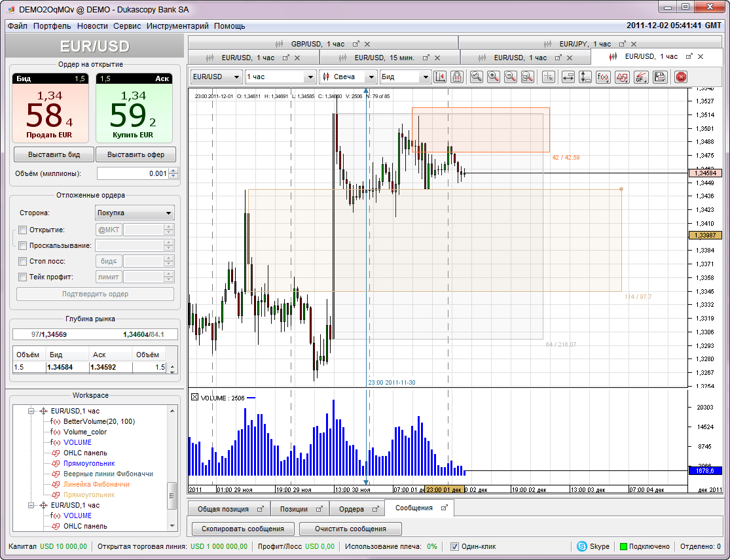The width and height of the screenshot is (730, 560).
Task: Select the zoom-to-area magnifier icon
Action: pyautogui.click(x=476, y=77)
